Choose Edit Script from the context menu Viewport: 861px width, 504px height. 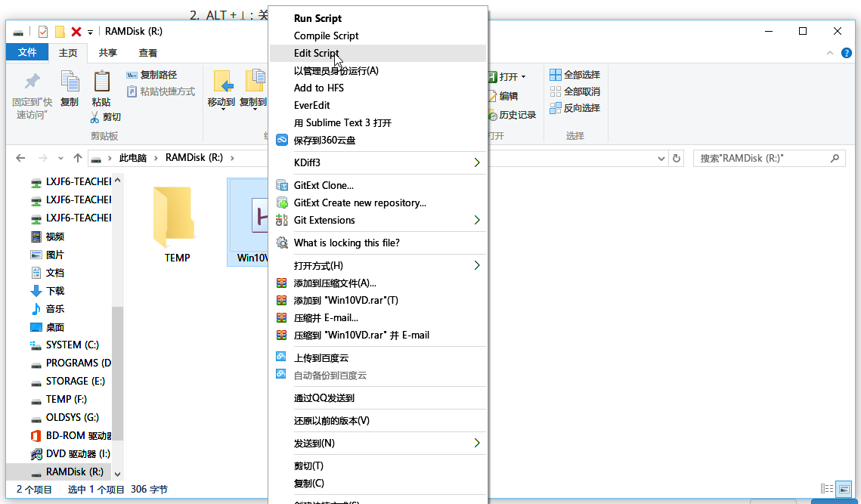pyautogui.click(x=317, y=53)
